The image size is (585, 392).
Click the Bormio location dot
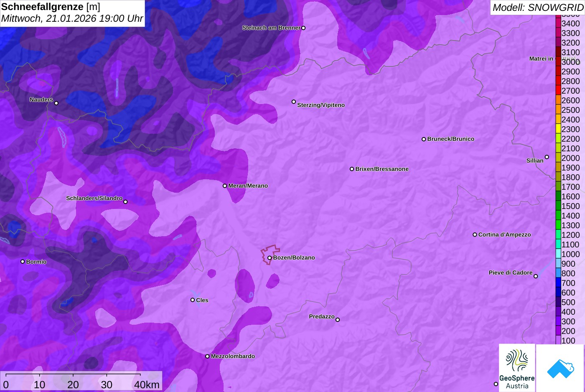23,262
